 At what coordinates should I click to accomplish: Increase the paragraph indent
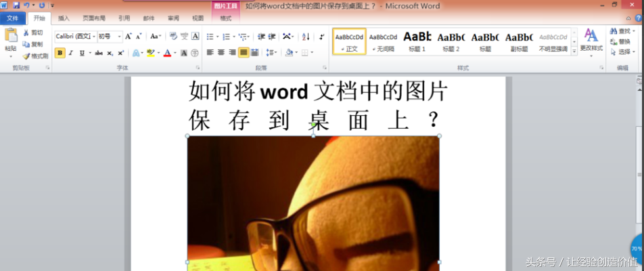pyautogui.click(x=271, y=37)
